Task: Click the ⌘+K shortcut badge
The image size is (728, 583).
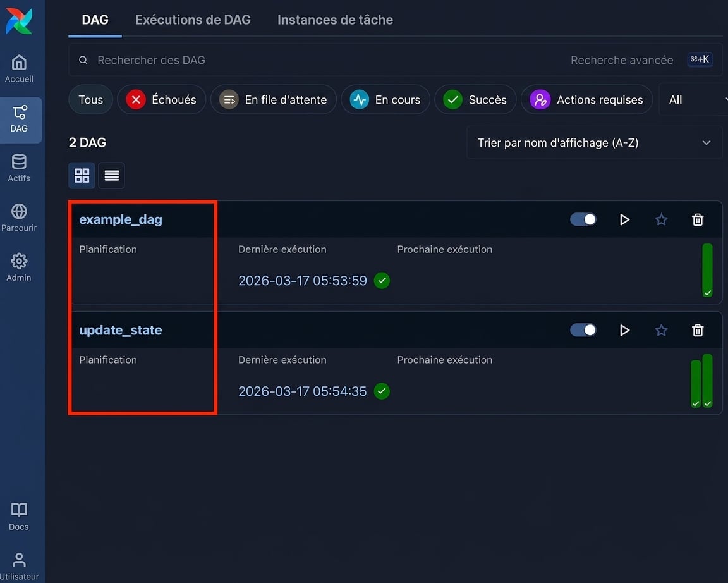Action: click(700, 59)
